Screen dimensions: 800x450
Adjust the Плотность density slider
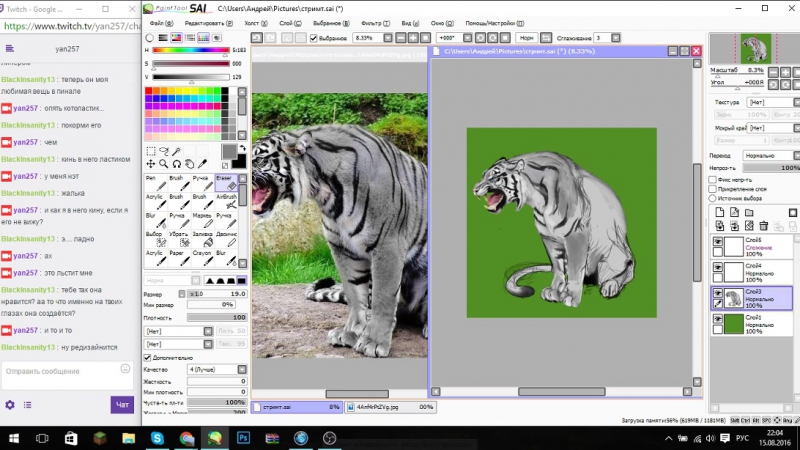(217, 317)
